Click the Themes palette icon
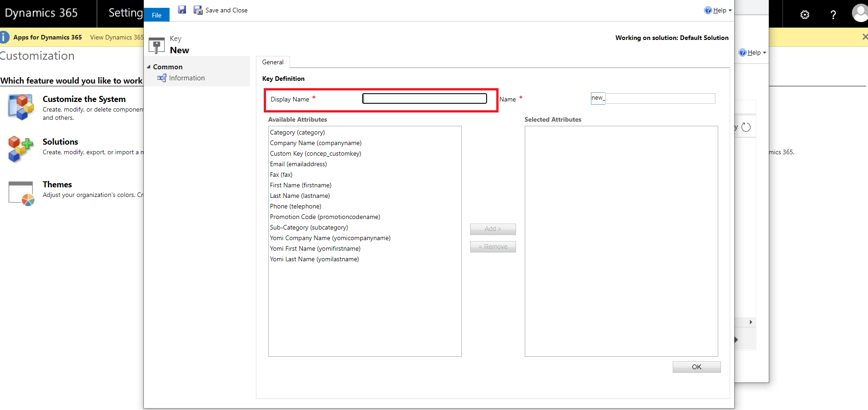Viewport: 868px width, 410px height. point(21,193)
